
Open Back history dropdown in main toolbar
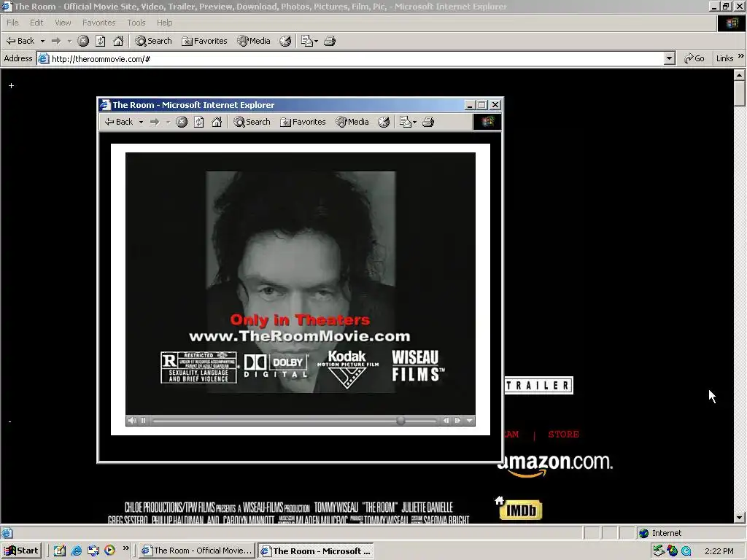(42, 41)
